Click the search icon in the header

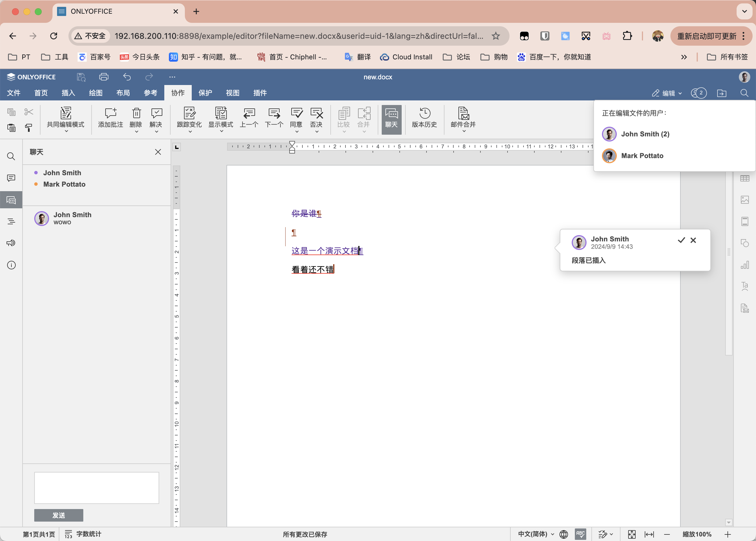(x=744, y=93)
